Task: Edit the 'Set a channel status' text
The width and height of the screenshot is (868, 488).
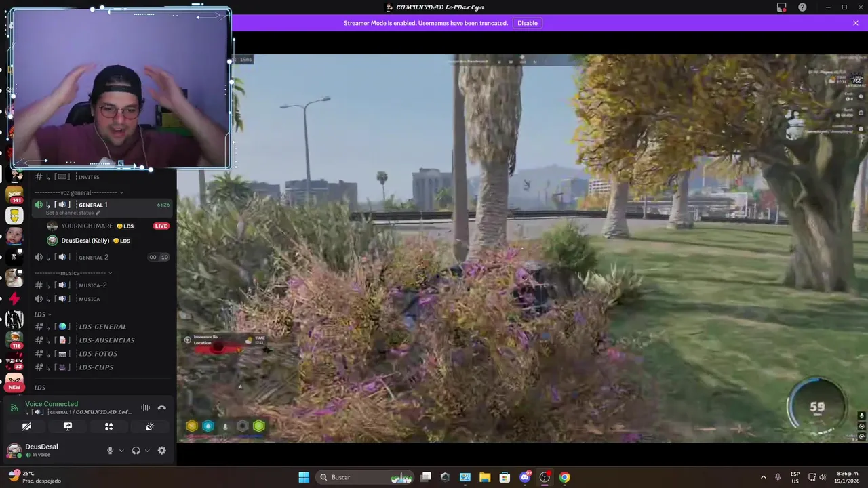Action: pos(73,213)
